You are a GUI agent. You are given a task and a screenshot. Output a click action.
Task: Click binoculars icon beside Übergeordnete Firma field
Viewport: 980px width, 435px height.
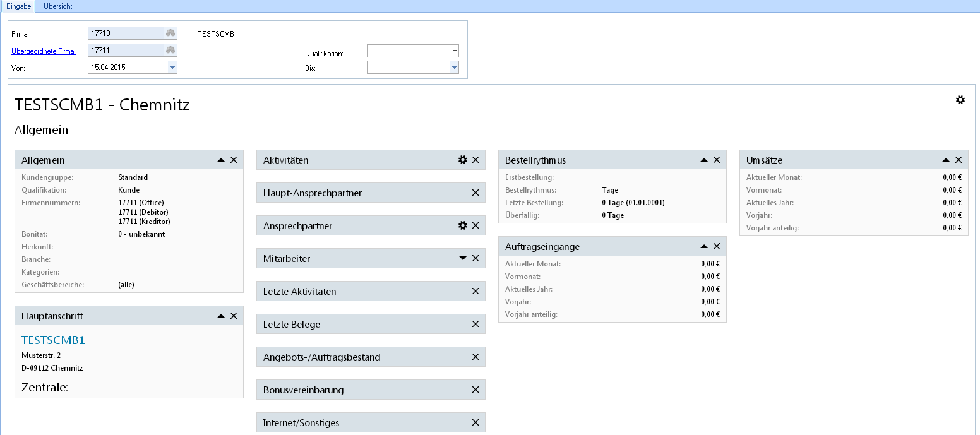point(170,51)
